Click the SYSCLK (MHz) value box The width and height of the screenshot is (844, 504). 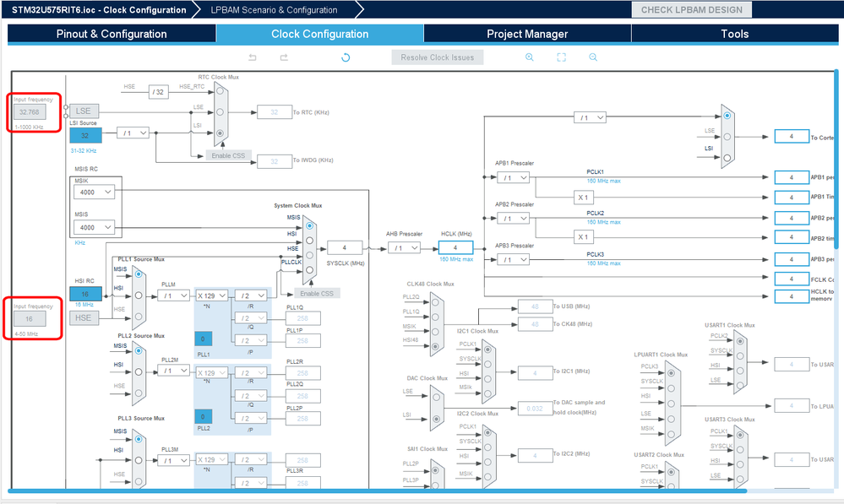coord(345,248)
